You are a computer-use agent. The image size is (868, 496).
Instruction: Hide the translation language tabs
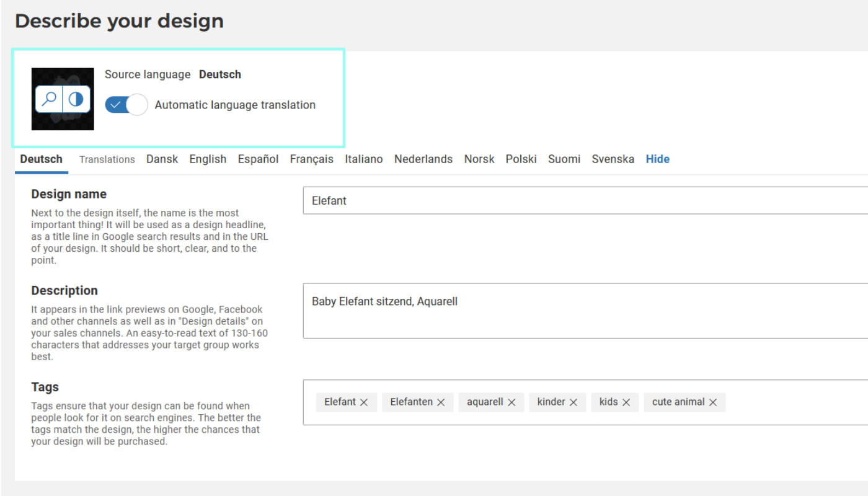click(x=657, y=159)
